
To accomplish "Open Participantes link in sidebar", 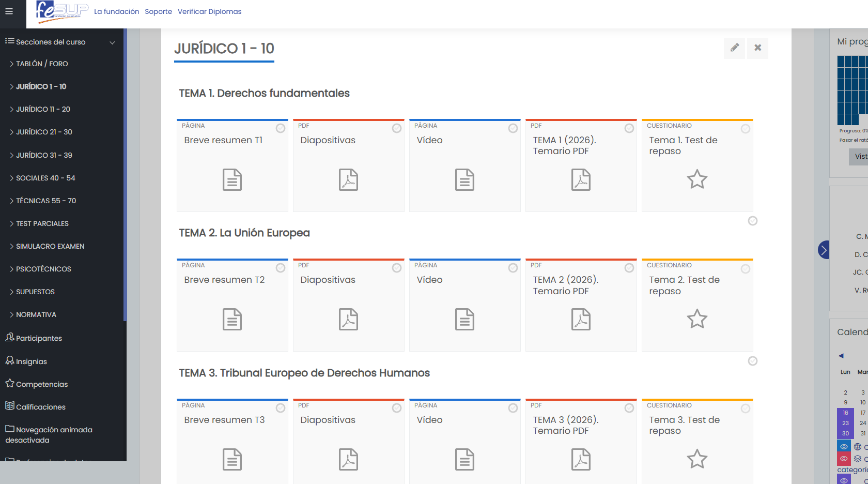I will click(x=39, y=338).
